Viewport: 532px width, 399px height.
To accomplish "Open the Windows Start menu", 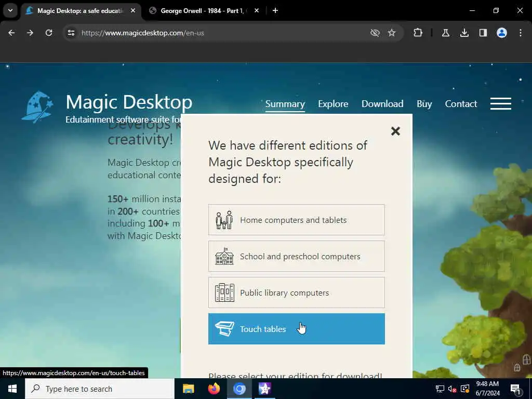I will [x=12, y=389].
